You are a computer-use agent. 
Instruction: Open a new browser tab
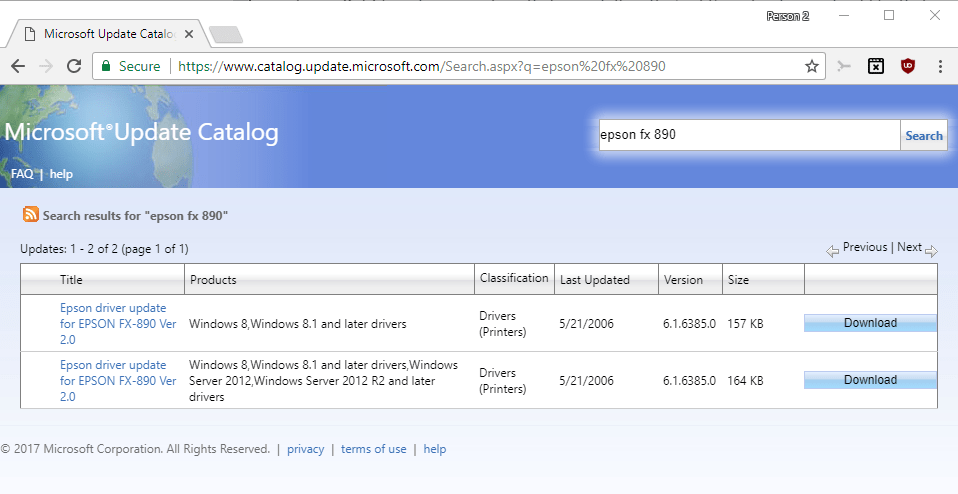click(x=226, y=35)
